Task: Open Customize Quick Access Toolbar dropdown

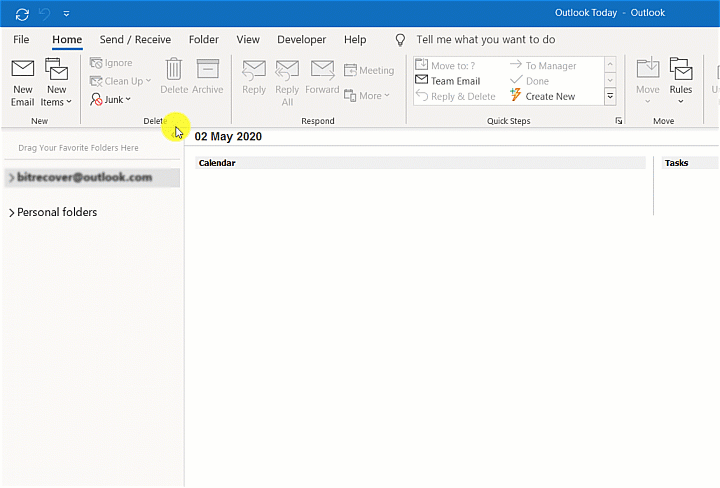Action: (x=66, y=14)
